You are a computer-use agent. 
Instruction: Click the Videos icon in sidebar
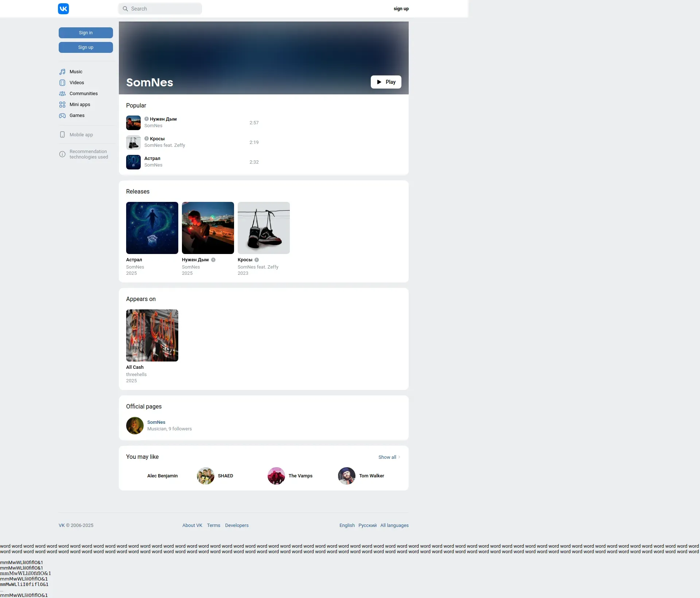62,83
